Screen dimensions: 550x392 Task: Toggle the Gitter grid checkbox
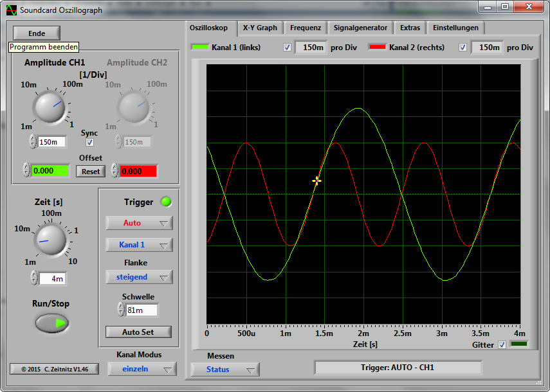[502, 344]
